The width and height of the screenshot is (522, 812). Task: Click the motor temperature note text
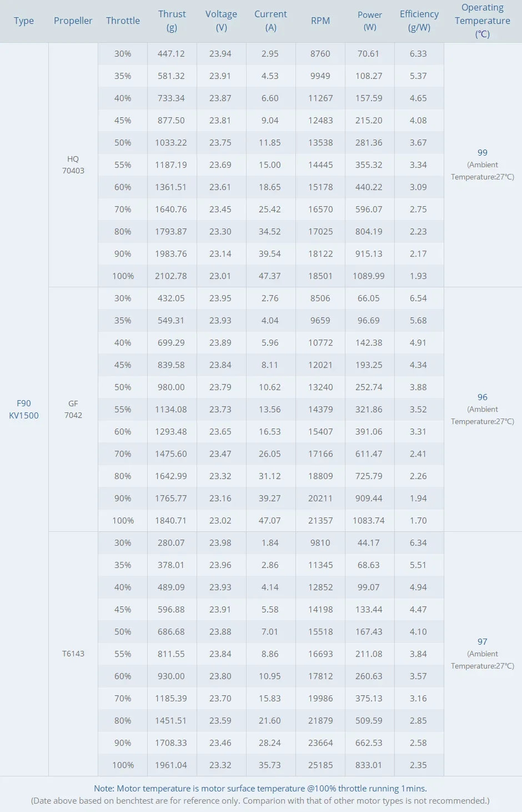pos(260,788)
